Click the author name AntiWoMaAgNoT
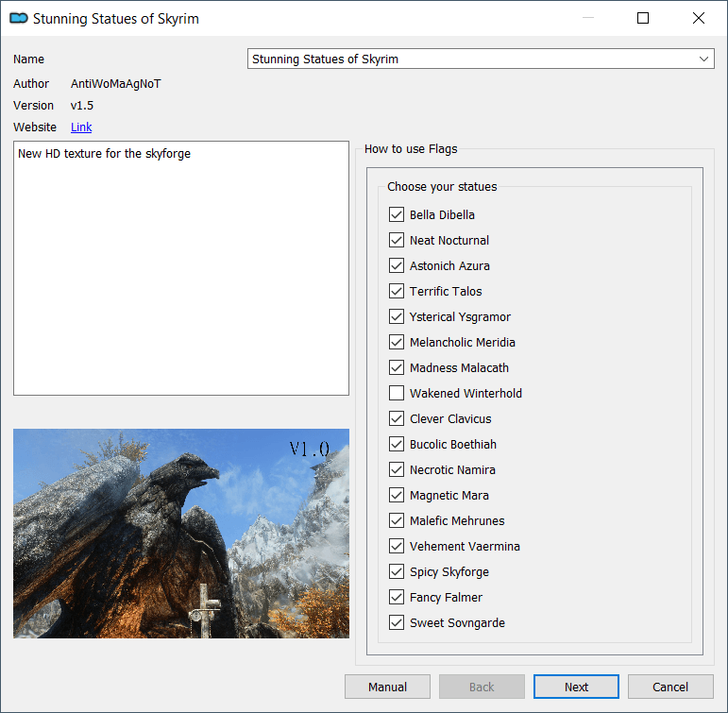This screenshot has height=713, width=728. point(115,84)
